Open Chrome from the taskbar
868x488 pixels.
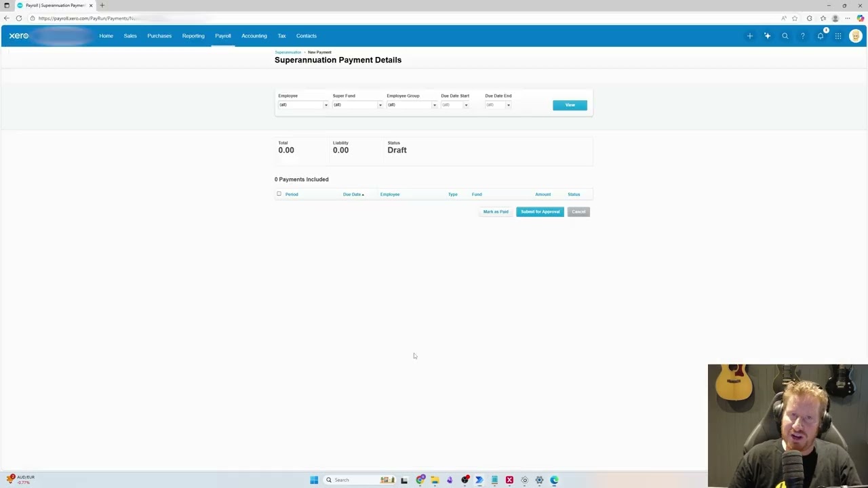click(420, 480)
